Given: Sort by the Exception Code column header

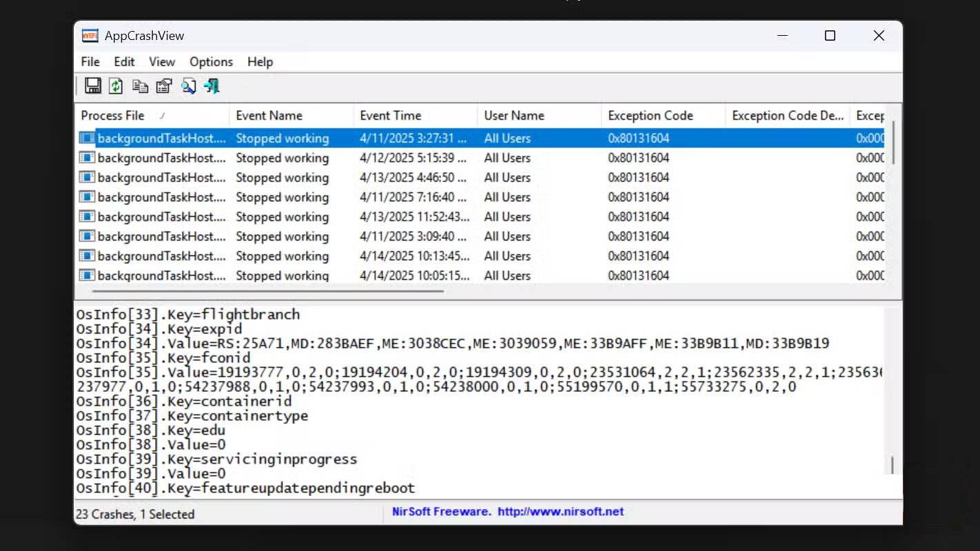Looking at the screenshot, I should tap(663, 116).
